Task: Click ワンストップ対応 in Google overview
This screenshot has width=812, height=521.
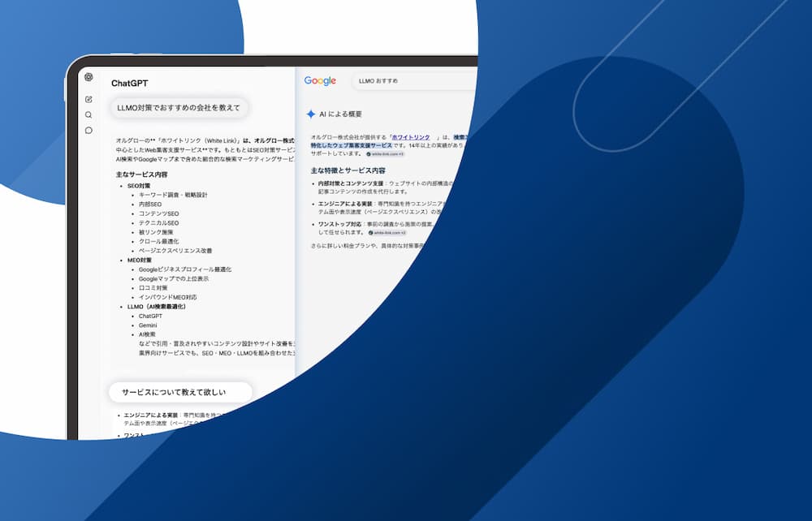Action: pos(339,225)
